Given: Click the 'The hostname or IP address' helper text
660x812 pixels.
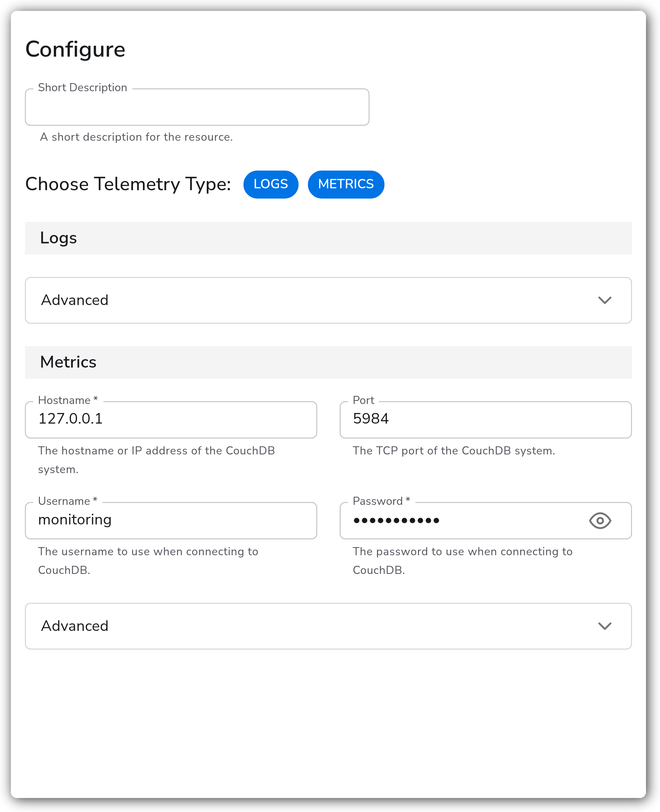Looking at the screenshot, I should coord(156,460).
